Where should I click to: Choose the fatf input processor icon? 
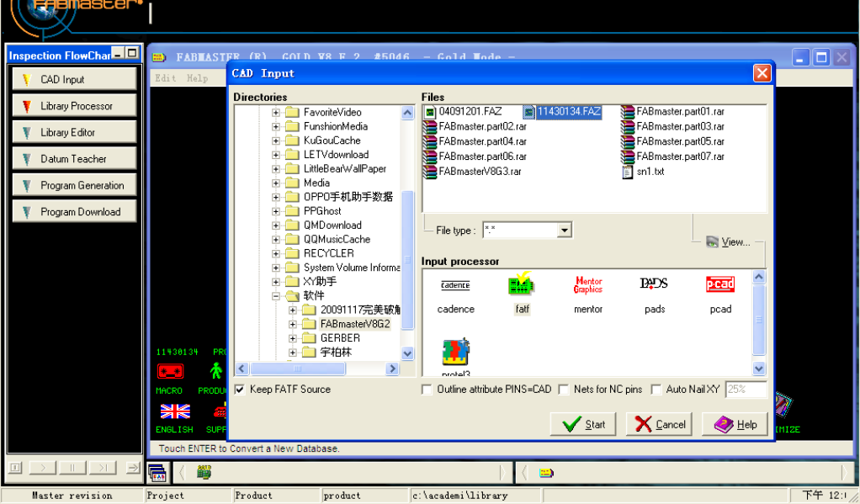[521, 284]
